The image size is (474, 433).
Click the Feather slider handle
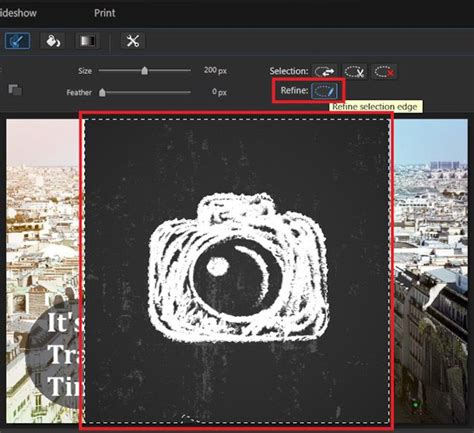pyautogui.click(x=102, y=92)
